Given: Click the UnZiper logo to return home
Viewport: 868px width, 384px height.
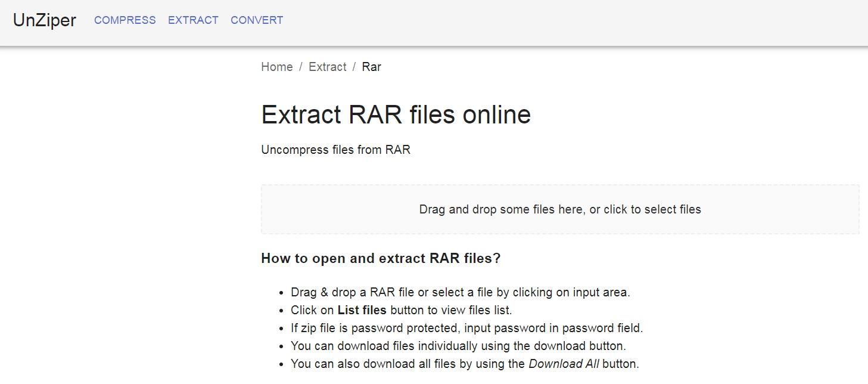Looking at the screenshot, I should [x=45, y=20].
